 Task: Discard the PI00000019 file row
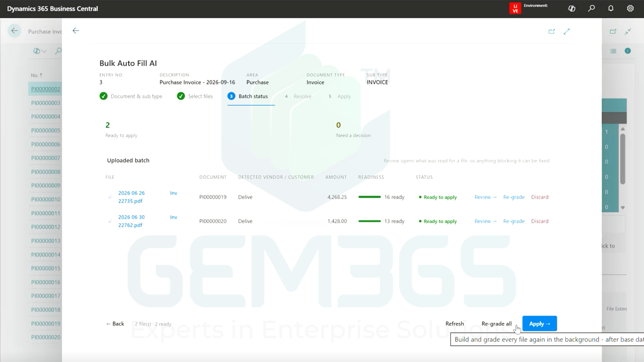[540, 197]
